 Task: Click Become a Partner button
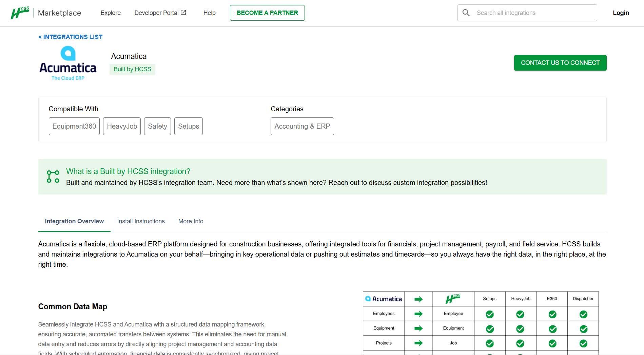pyautogui.click(x=267, y=13)
